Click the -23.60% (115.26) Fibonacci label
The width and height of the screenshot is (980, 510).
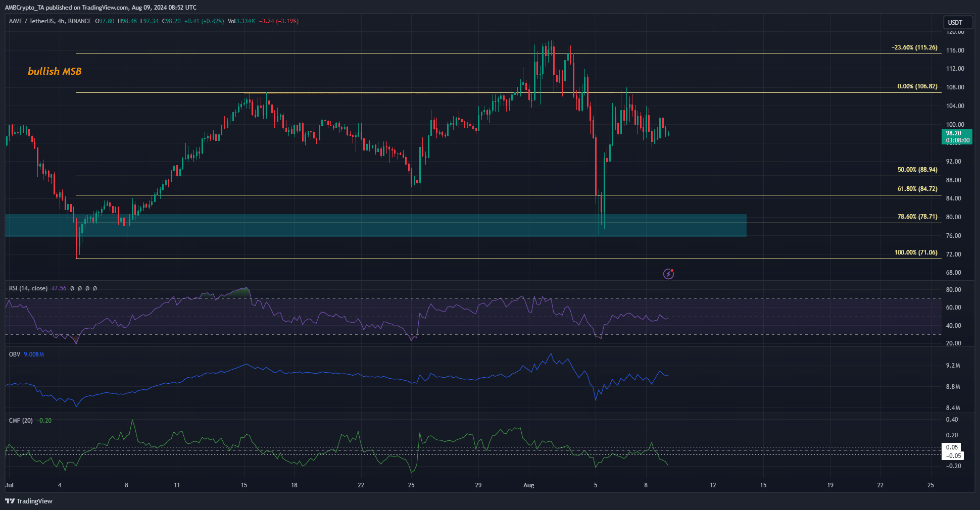pyautogui.click(x=914, y=47)
